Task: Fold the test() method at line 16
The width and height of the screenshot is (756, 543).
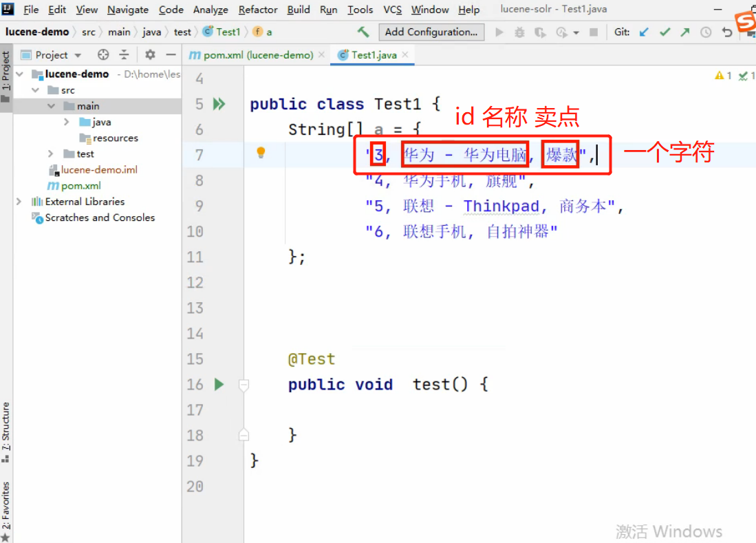Action: 244,385
